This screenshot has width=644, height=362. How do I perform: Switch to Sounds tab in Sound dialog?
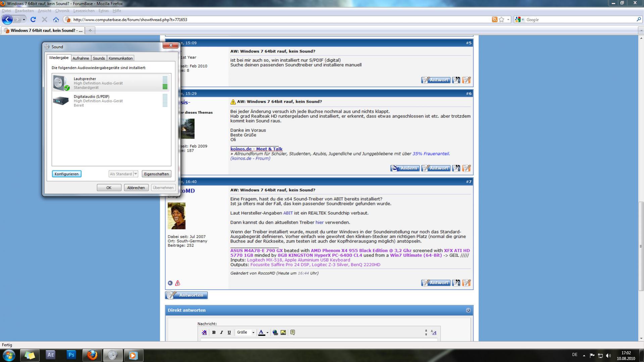[x=99, y=58]
